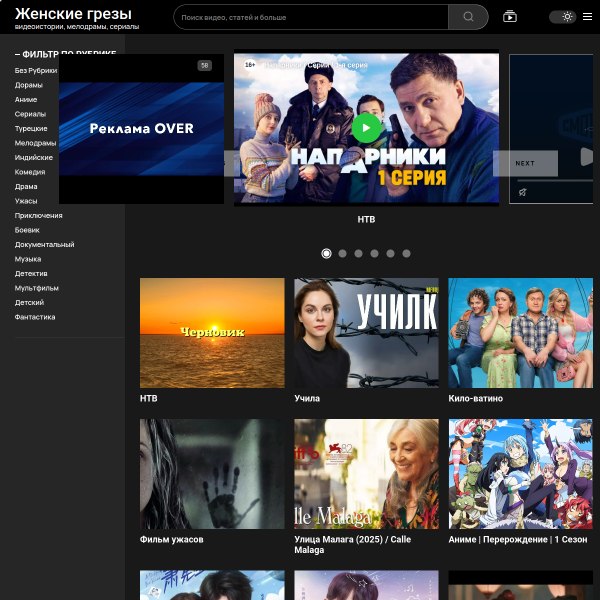
Task: Open the handprint horror film thumbnail
Action: click(x=212, y=474)
